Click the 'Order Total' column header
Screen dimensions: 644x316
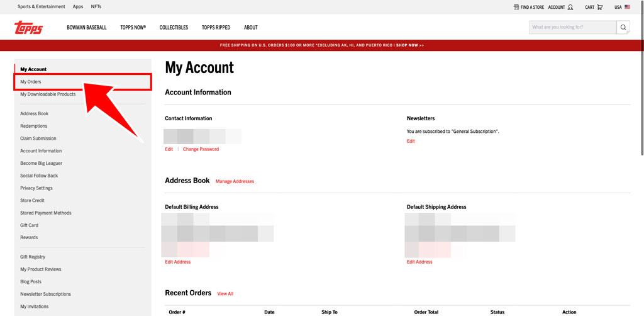(426, 312)
